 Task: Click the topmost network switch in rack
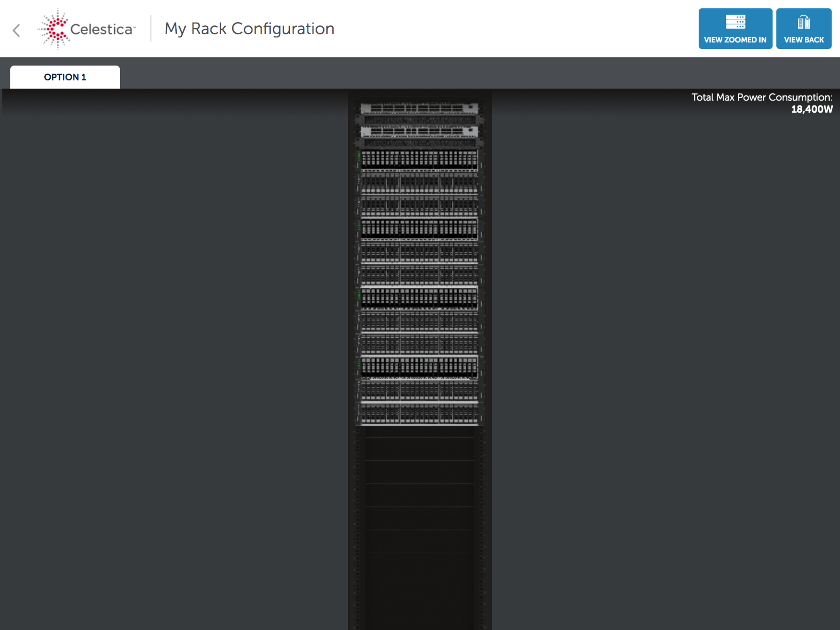point(419,109)
